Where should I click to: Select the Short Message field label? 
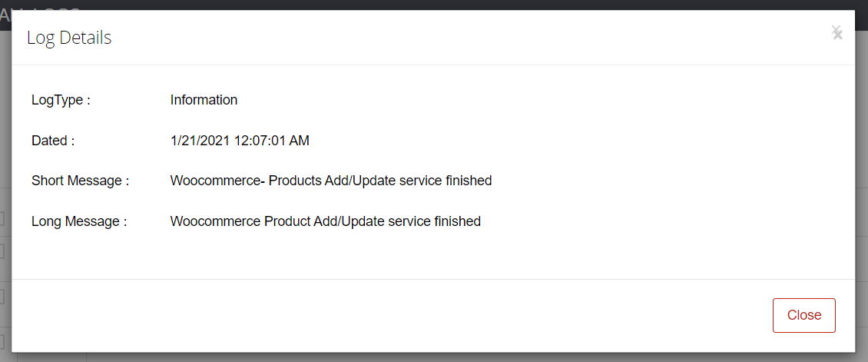tap(80, 181)
